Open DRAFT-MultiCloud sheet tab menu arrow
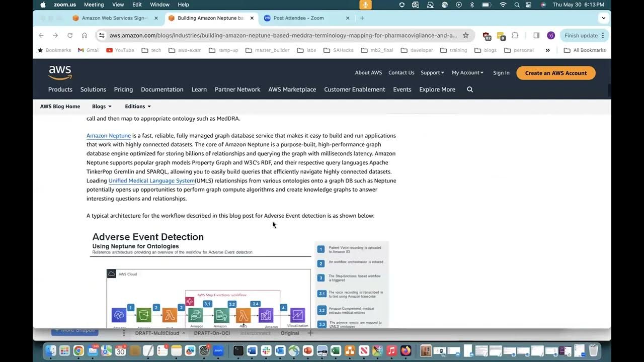644x362 pixels. click(184, 333)
